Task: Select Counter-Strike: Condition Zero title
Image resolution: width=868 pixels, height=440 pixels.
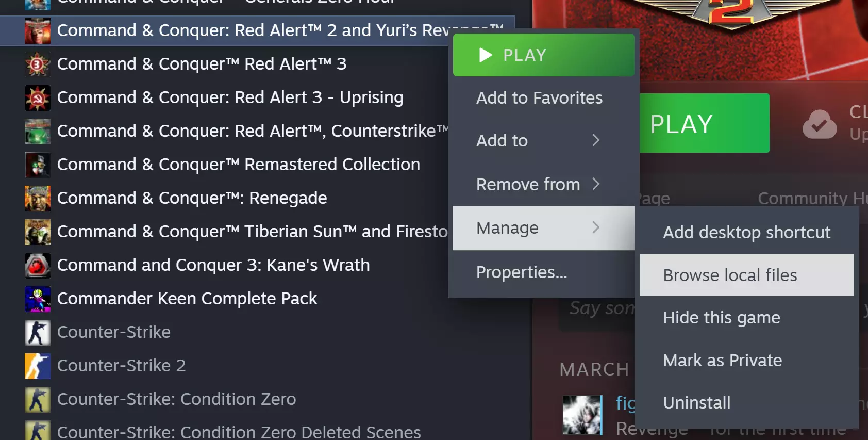Action: (177, 399)
